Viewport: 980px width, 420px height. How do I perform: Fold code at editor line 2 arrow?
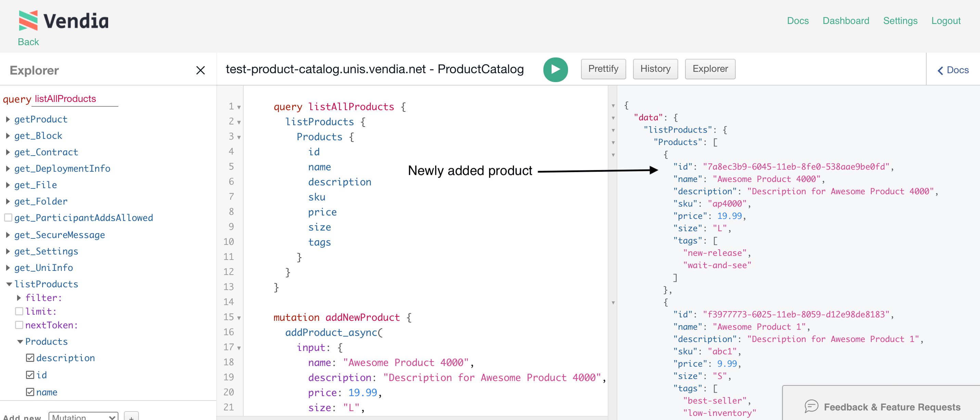(x=239, y=122)
